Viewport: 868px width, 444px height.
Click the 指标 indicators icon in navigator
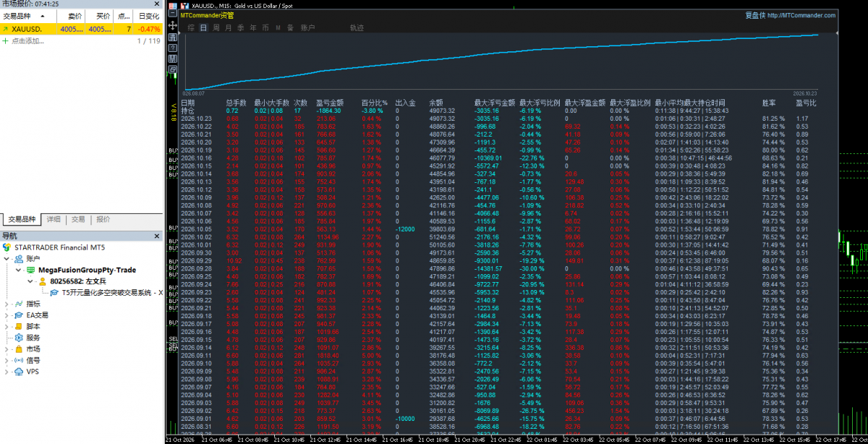click(18, 304)
